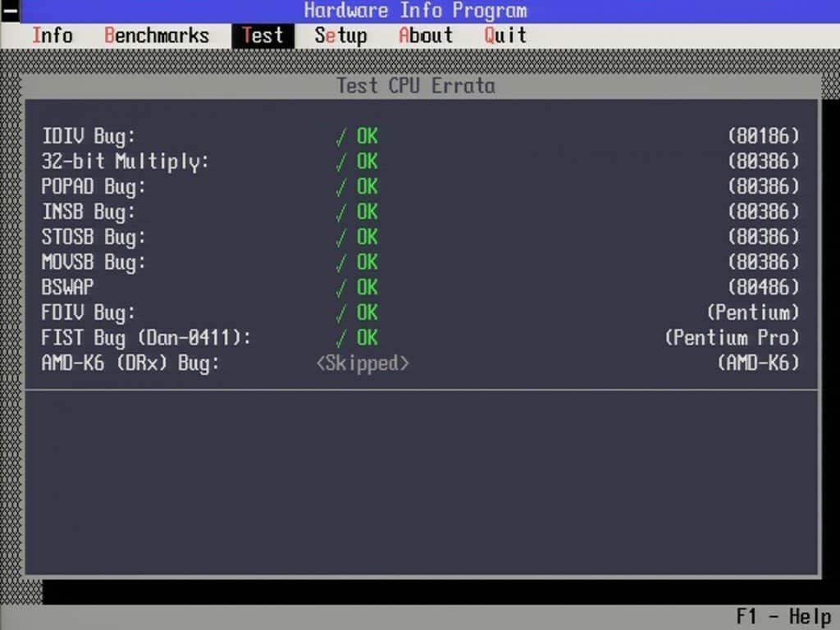Open the Benchmarks menu
840x630 pixels.
point(157,36)
